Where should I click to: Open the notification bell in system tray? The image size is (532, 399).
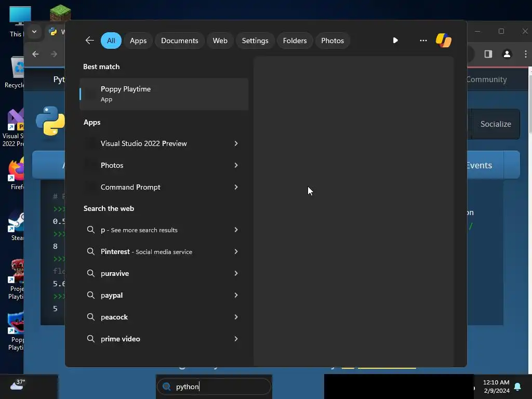point(517,387)
